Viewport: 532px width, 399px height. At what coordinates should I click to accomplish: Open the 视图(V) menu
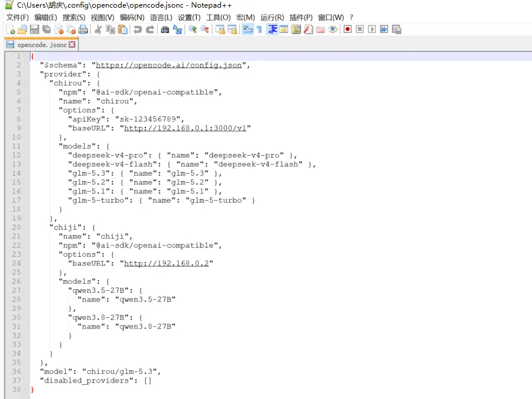[102, 17]
